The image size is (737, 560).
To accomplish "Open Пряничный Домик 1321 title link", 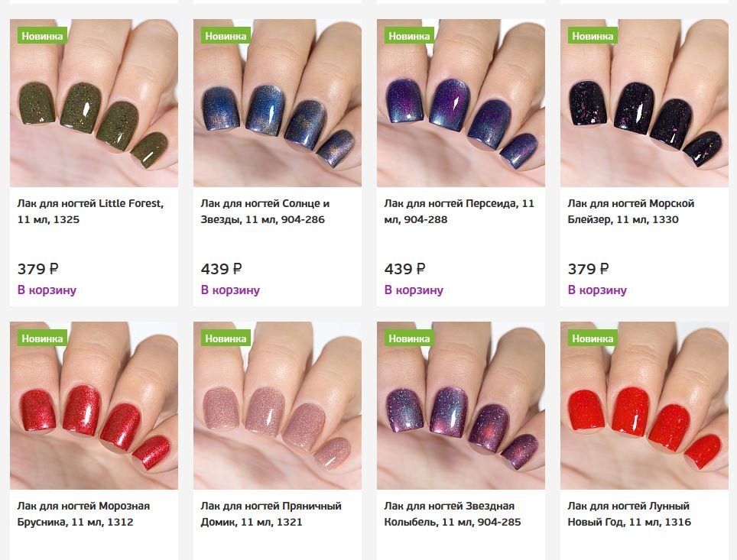I will [x=271, y=514].
